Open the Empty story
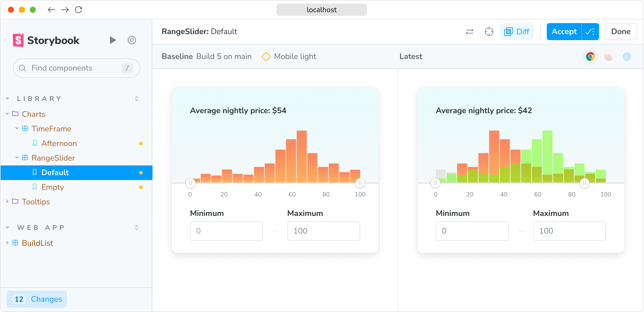Viewport: 644px width, 312px height. 53,187
